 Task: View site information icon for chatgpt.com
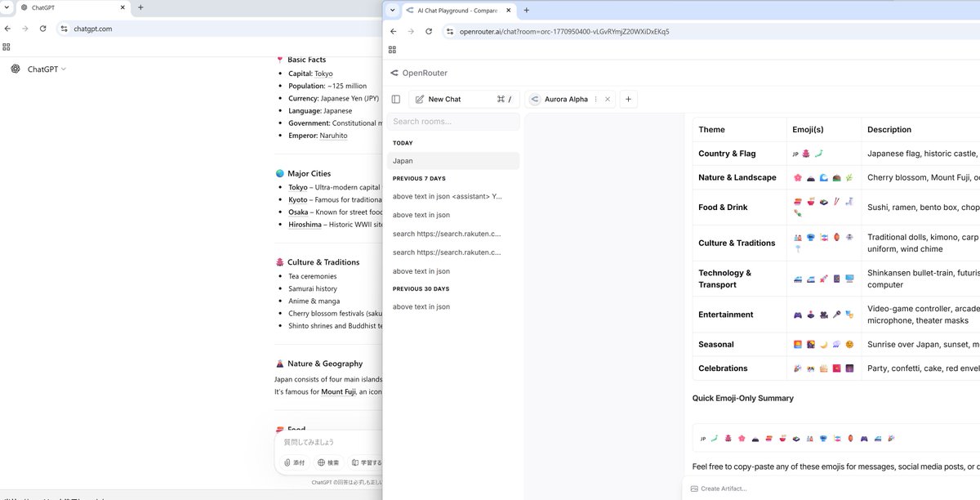64,29
